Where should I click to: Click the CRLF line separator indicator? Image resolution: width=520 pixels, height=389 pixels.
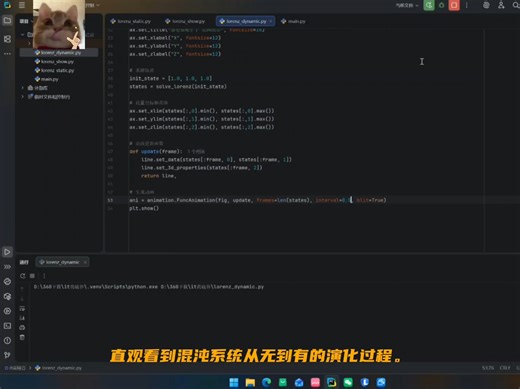(505, 368)
